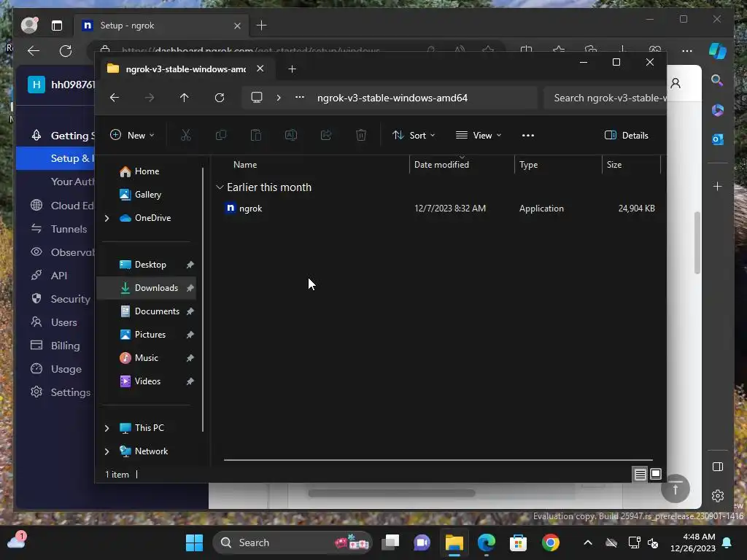The image size is (747, 560).
Task: Click the address bar path chevron
Action: 279,98
